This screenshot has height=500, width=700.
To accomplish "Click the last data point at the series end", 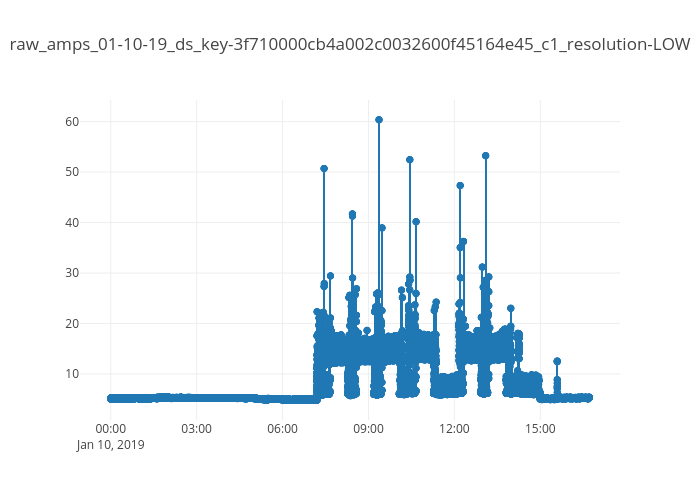I will (589, 397).
